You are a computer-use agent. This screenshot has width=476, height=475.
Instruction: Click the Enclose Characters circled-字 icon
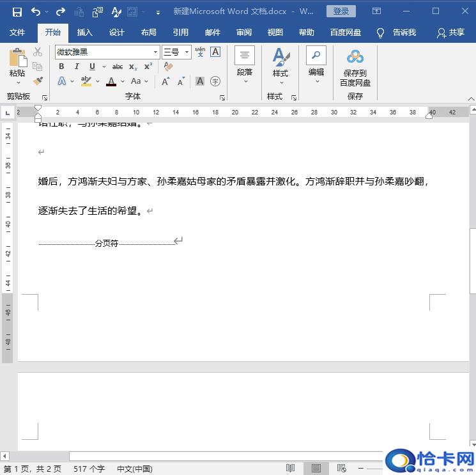click(215, 81)
